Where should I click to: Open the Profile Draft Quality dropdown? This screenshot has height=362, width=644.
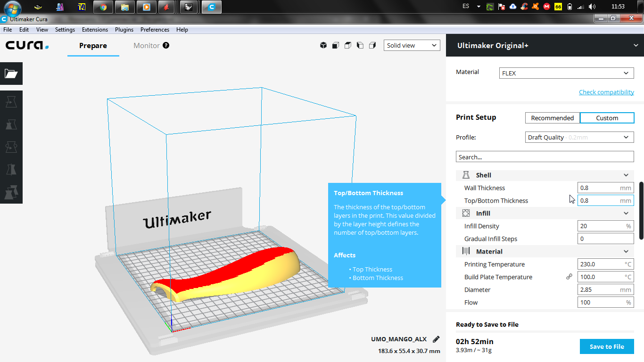coord(580,137)
